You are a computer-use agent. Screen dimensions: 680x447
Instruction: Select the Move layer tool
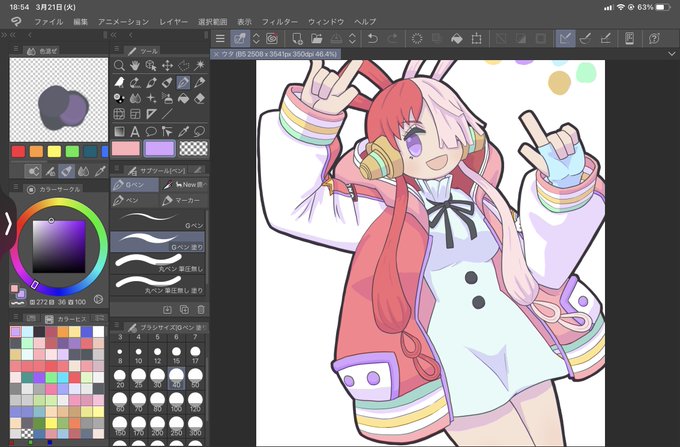pyautogui.click(x=167, y=65)
